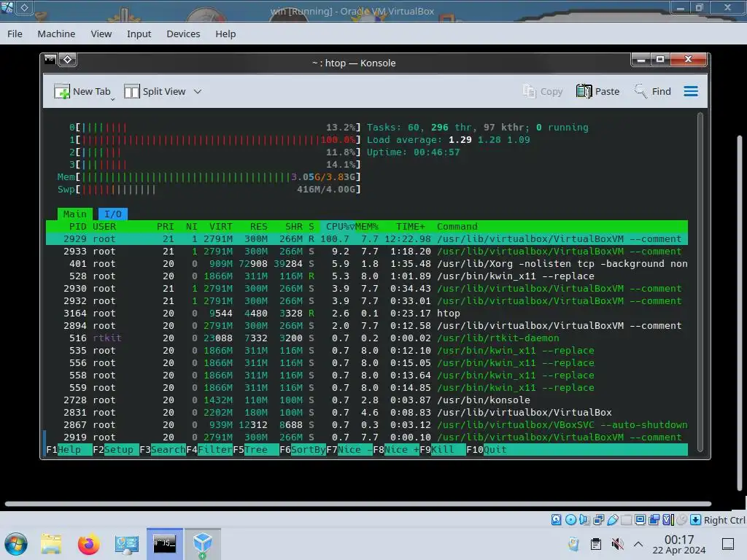Sort htop by TIME+ column header
This screenshot has height=560, width=747.
(x=410, y=227)
